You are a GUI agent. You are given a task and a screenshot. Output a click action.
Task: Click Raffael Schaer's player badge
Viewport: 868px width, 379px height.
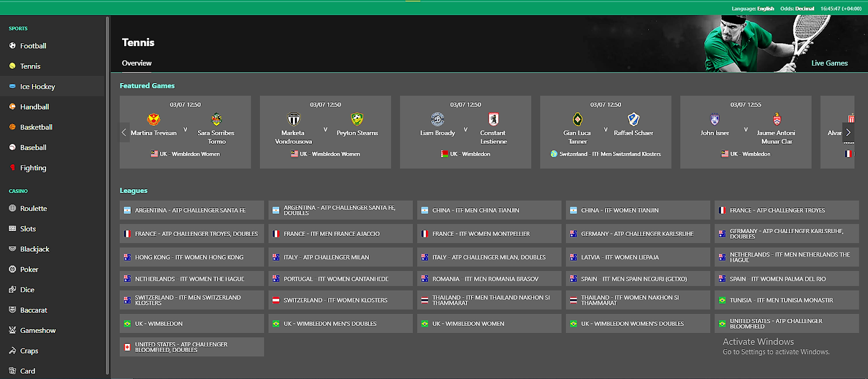[634, 119]
